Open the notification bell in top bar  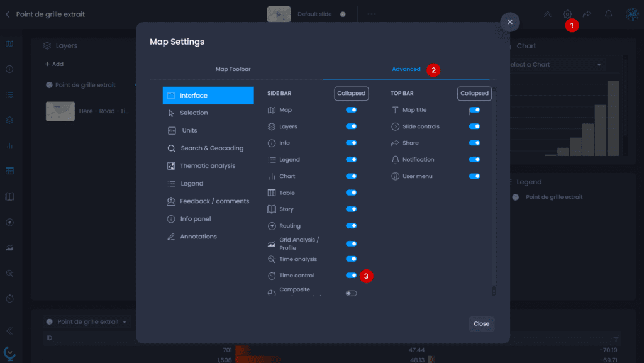point(608,14)
